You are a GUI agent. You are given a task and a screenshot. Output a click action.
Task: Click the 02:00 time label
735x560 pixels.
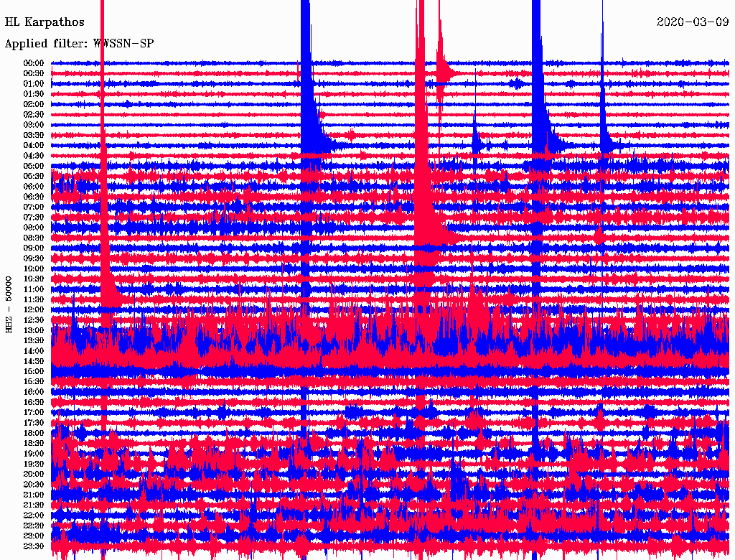tap(34, 104)
